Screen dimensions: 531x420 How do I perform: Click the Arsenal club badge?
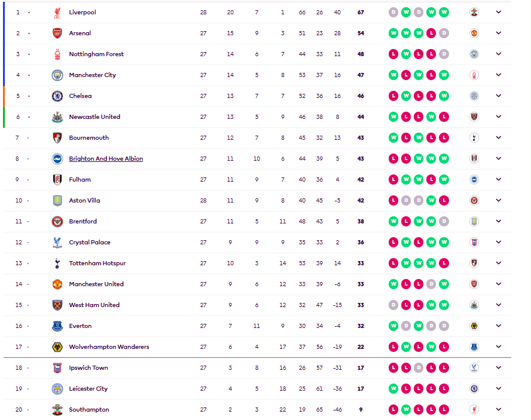pos(57,33)
